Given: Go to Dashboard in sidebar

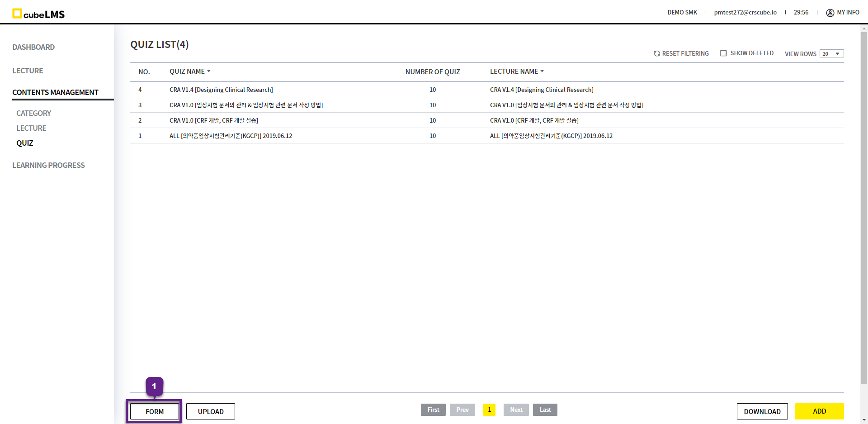Looking at the screenshot, I should pos(33,47).
